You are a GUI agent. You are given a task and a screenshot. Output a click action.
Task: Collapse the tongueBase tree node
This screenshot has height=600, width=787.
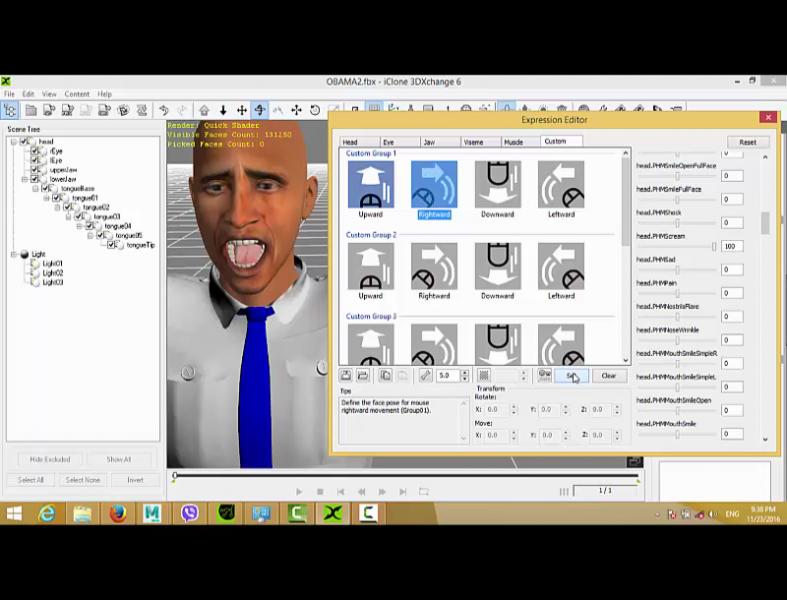(36, 188)
